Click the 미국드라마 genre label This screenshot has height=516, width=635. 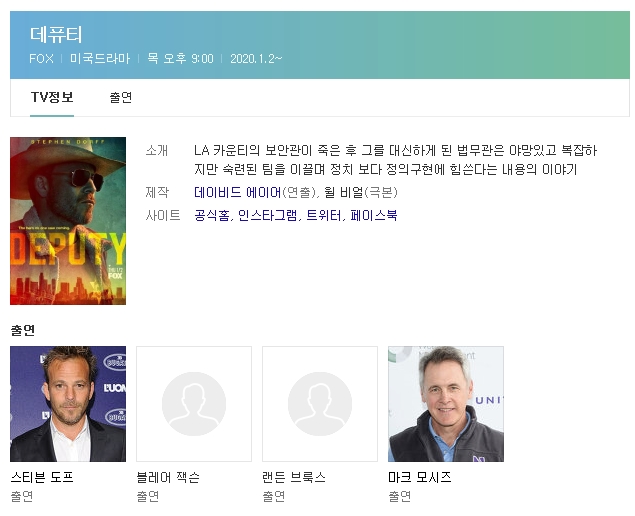pyautogui.click(x=100, y=59)
